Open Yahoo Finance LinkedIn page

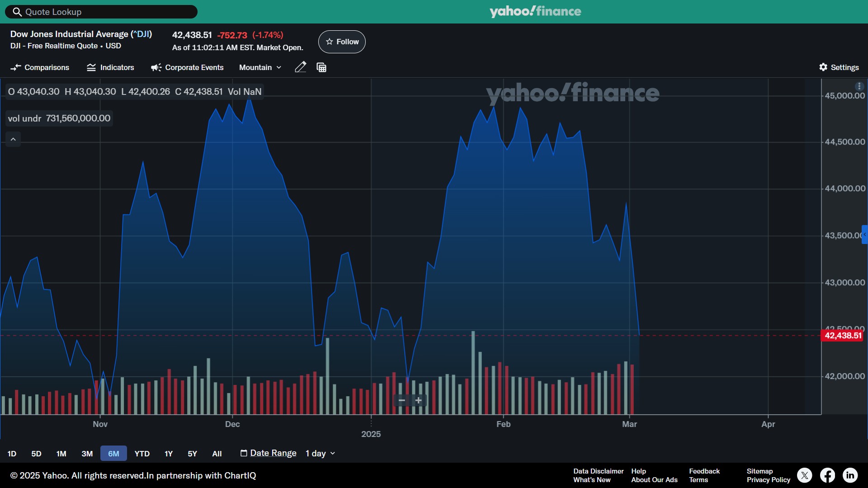(850, 475)
